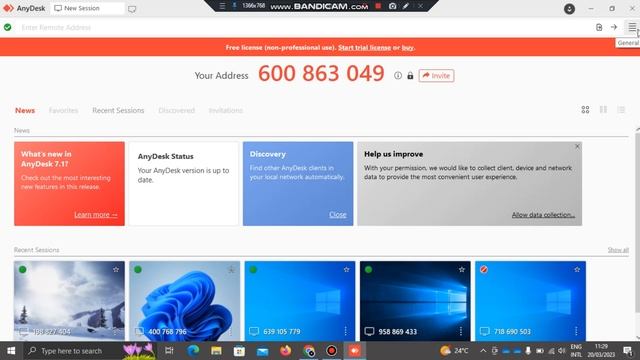Switch to two-column tile view
This screenshot has height=360, width=640.
(603, 109)
